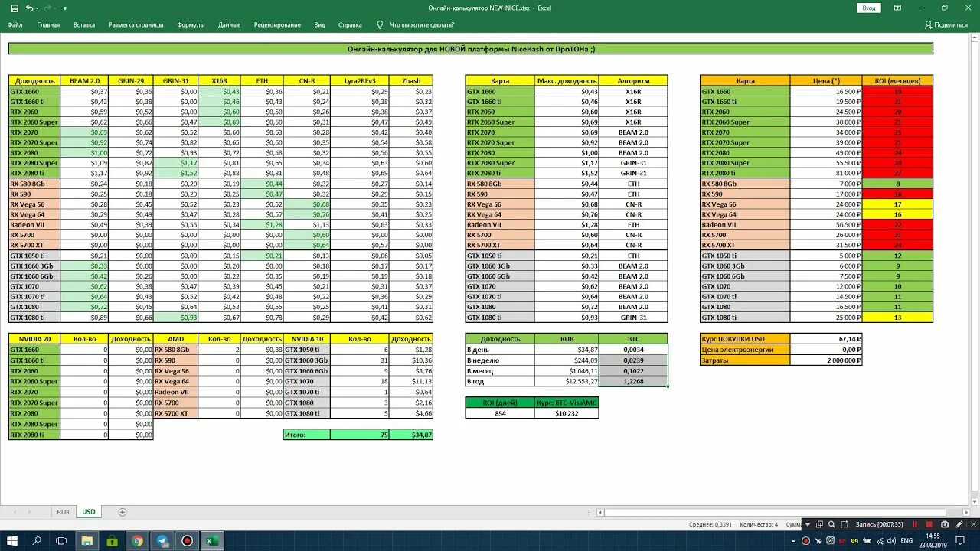This screenshot has height=551, width=980.
Task: Open Windows taskbar search
Action: tap(37, 540)
